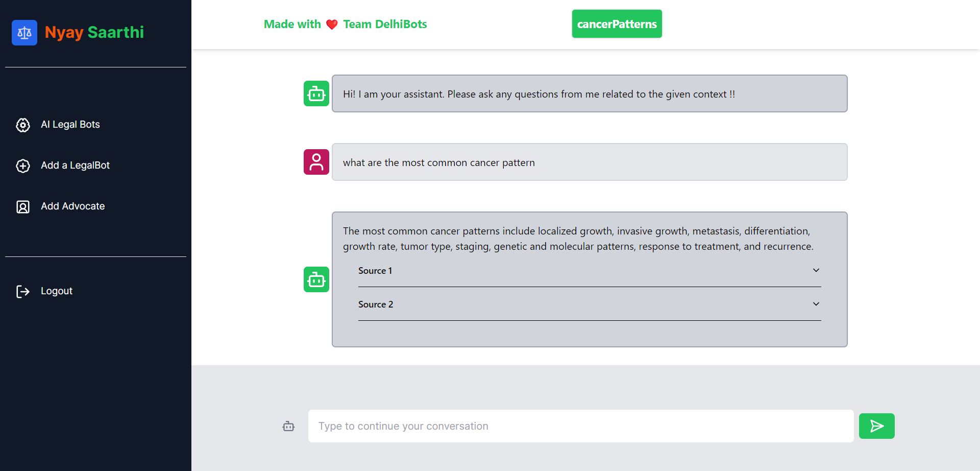The height and width of the screenshot is (471, 980).
Task: Click the red heart icon in header
Action: pos(332,25)
